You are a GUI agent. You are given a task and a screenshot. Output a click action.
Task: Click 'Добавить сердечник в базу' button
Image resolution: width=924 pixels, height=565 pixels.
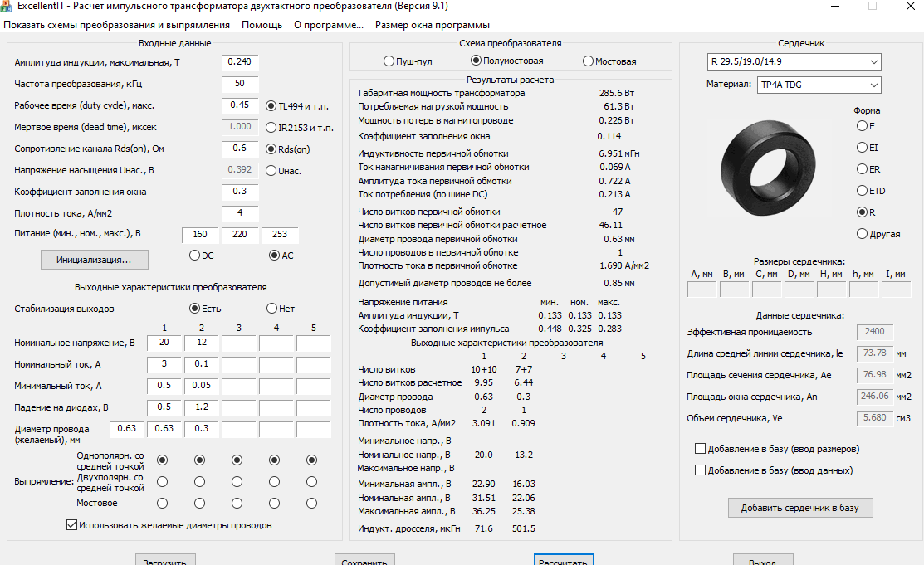pyautogui.click(x=799, y=508)
